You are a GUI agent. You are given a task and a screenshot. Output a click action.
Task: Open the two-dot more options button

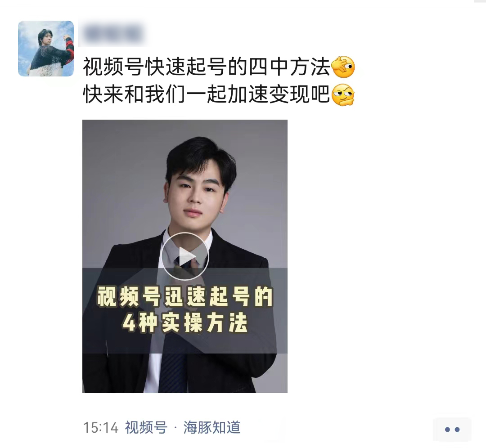click(452, 429)
